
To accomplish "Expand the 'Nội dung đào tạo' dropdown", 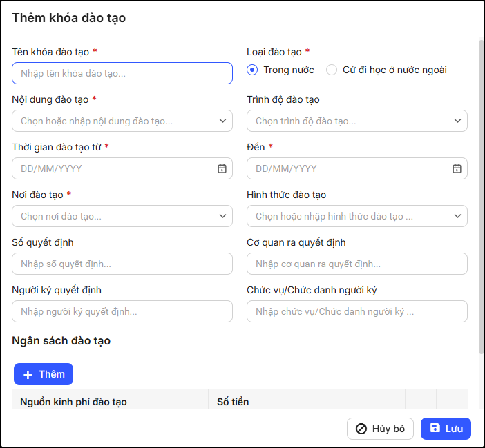I will (x=222, y=121).
